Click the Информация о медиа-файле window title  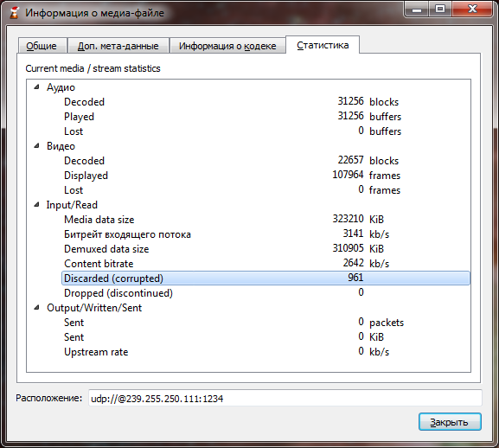point(95,13)
